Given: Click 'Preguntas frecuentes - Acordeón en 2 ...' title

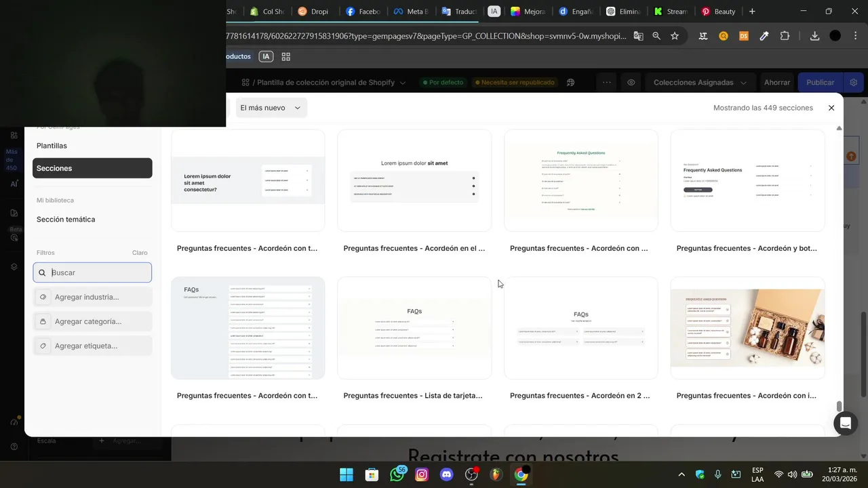Looking at the screenshot, I should pyautogui.click(x=580, y=396).
